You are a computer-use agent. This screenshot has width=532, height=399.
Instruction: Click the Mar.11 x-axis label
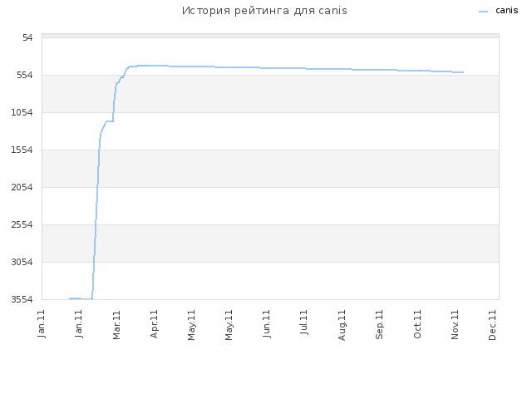pos(116,325)
